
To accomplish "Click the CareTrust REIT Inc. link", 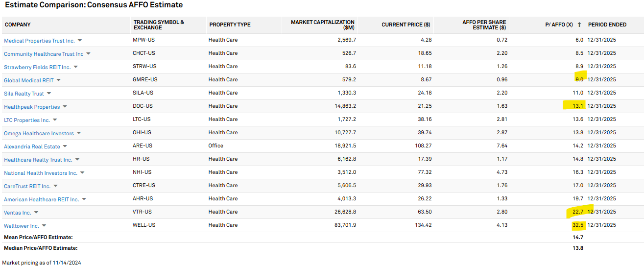I will (x=27, y=186).
